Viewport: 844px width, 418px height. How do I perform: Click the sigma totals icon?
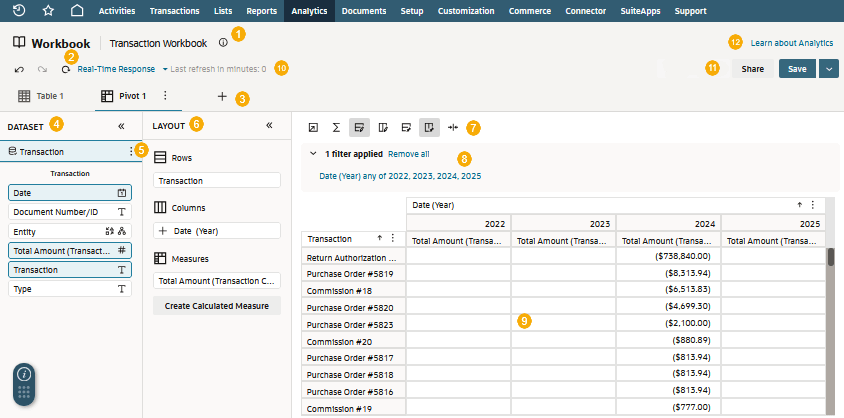(336, 127)
